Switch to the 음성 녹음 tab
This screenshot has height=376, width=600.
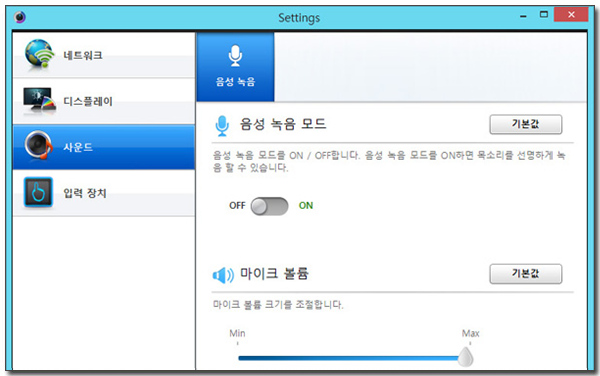point(235,67)
